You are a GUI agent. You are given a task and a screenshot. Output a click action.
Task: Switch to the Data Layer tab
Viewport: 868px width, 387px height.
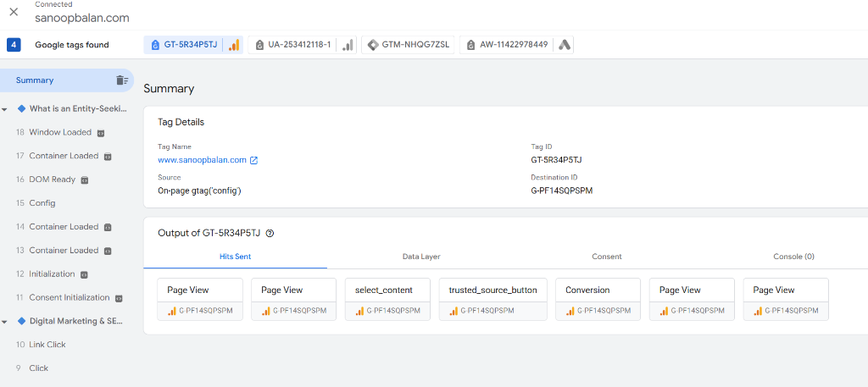421,257
